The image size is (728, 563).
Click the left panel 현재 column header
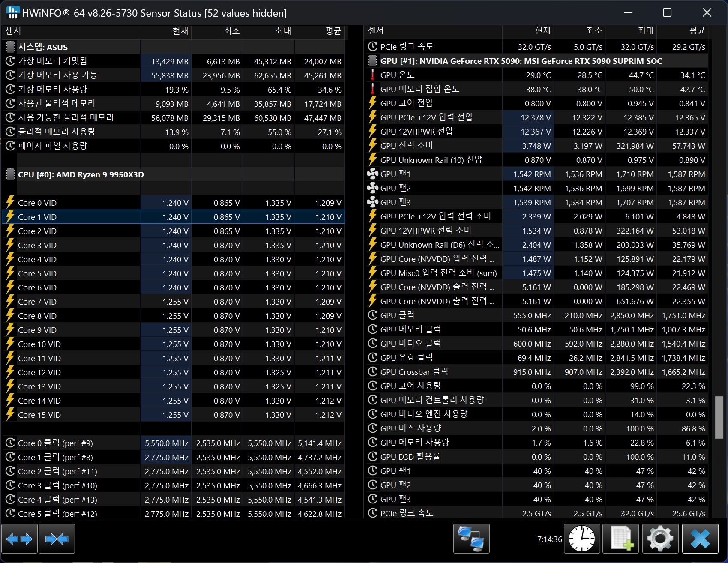[x=166, y=31]
